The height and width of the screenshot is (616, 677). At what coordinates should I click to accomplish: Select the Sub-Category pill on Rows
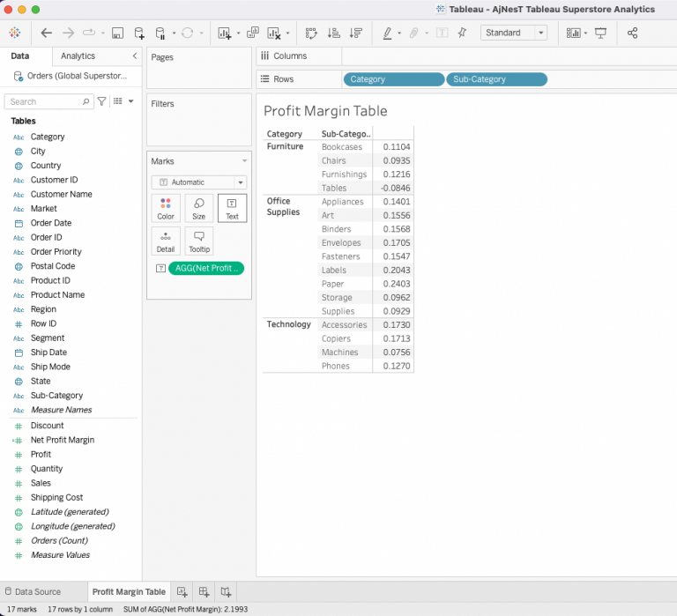496,79
